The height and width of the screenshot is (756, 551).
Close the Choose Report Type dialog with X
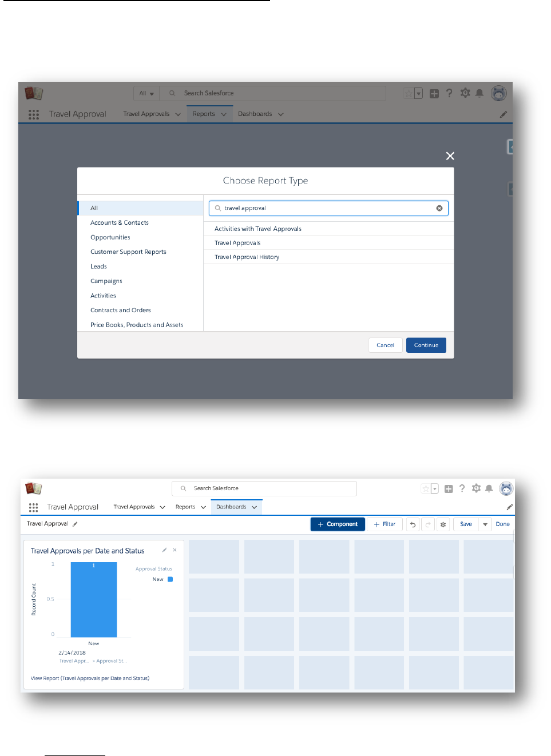450,156
